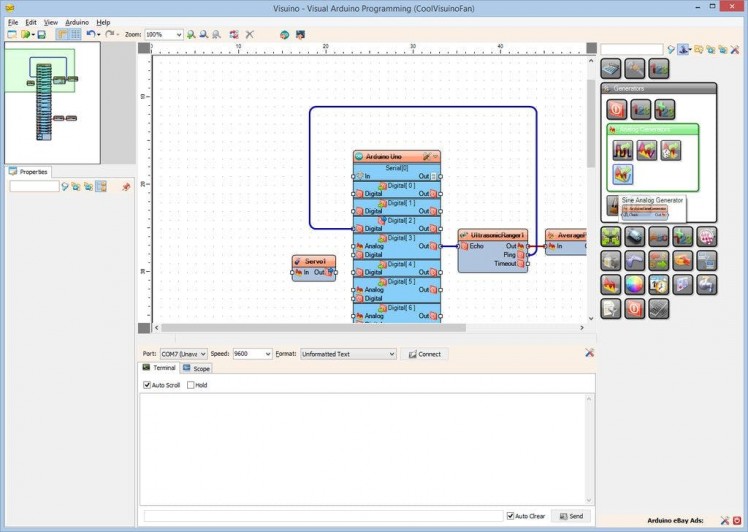Select the Sine Analog Generator component icon
The width and height of the screenshot is (748, 532).
coord(622,174)
